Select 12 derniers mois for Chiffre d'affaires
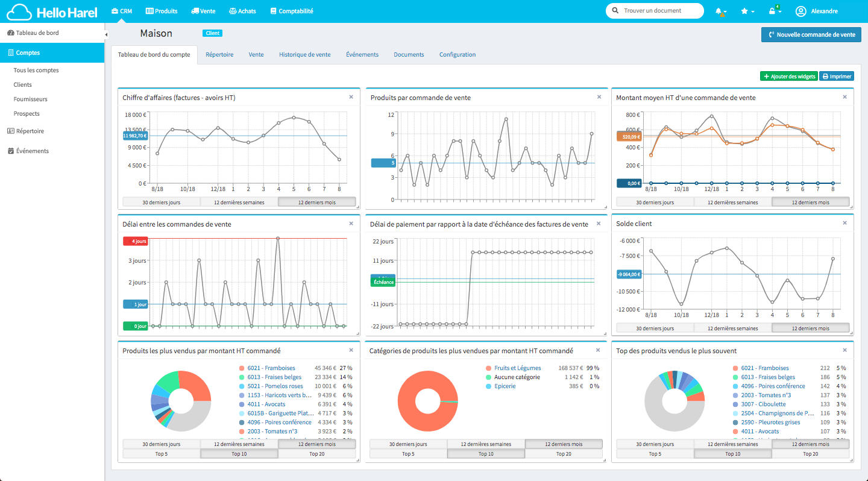 pyautogui.click(x=317, y=203)
